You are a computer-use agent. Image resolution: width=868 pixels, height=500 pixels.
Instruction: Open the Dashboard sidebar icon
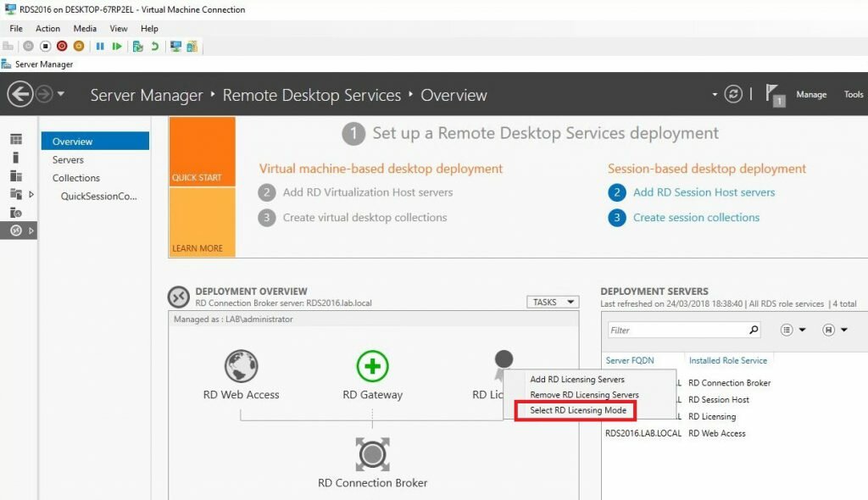pos(16,139)
